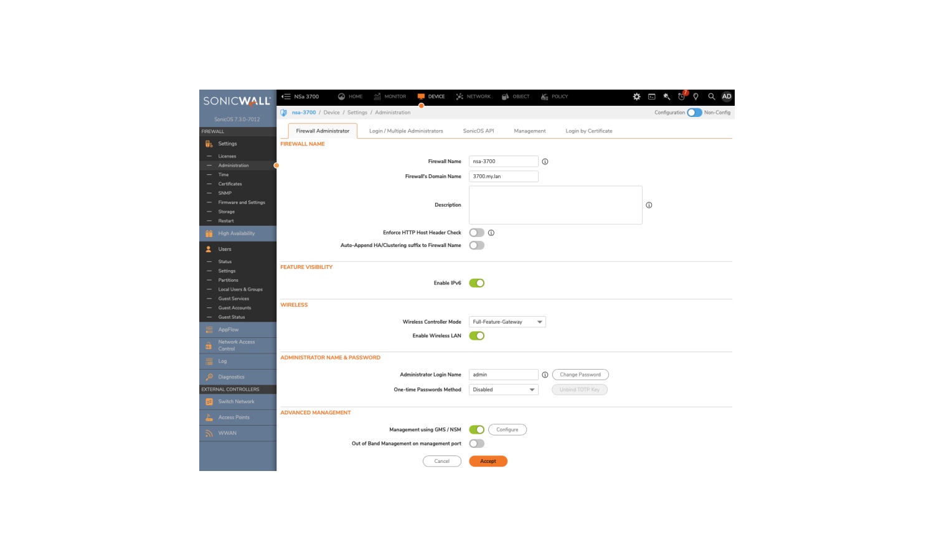Screen dimensions: 934x560
Task: Open the search magnifier icon
Action: point(710,97)
